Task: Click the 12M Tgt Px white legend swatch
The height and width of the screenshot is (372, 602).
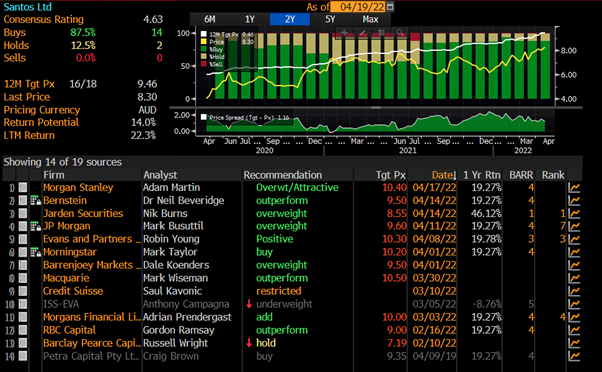Action: (x=203, y=35)
